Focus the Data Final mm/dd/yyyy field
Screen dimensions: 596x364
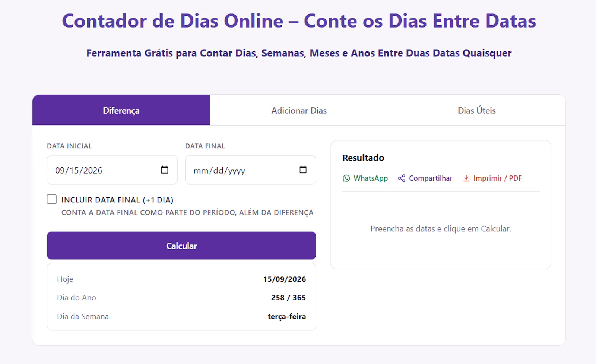250,170
